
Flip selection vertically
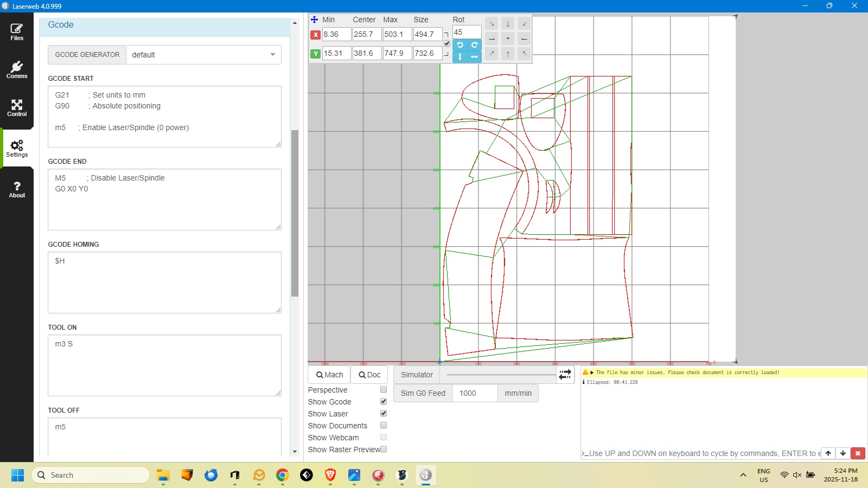click(460, 56)
